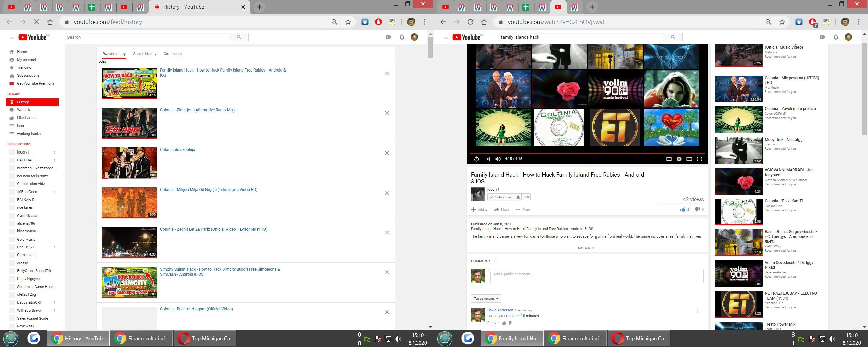The image size is (868, 347).
Task: Open Eibar rezultati taskbar item on right
Action: pyautogui.click(x=576, y=338)
